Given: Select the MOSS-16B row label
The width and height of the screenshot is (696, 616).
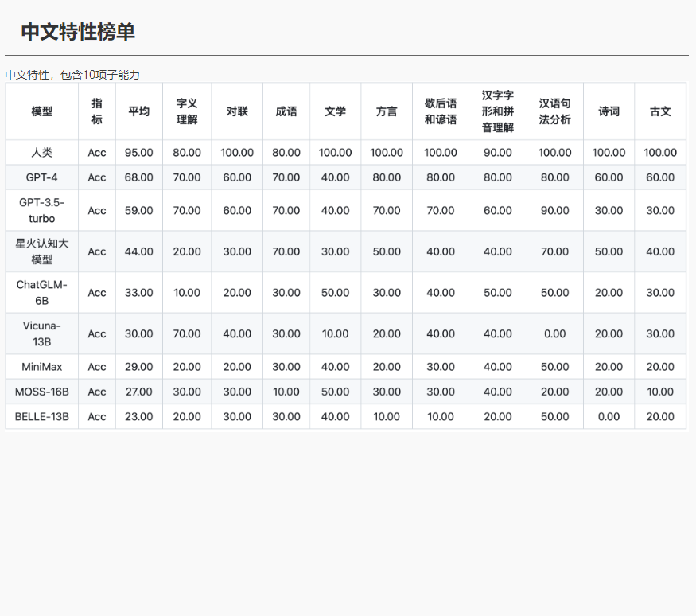Looking at the screenshot, I should point(41,392).
